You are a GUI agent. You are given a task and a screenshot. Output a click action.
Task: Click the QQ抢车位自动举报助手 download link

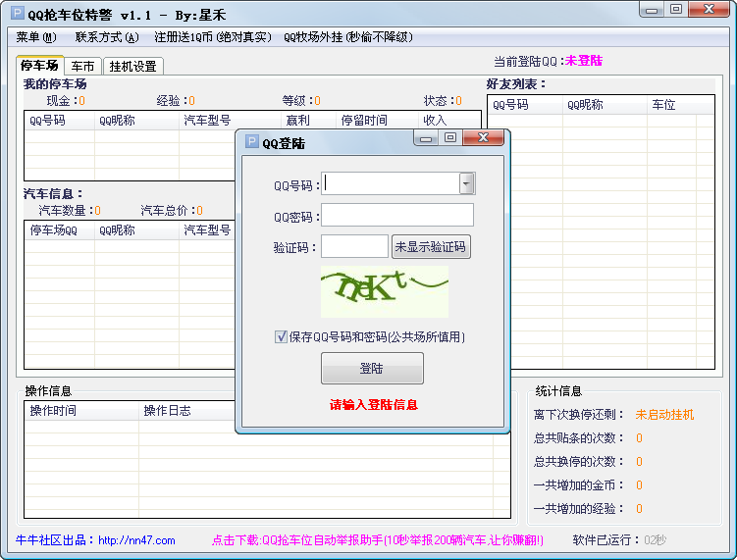click(x=378, y=540)
